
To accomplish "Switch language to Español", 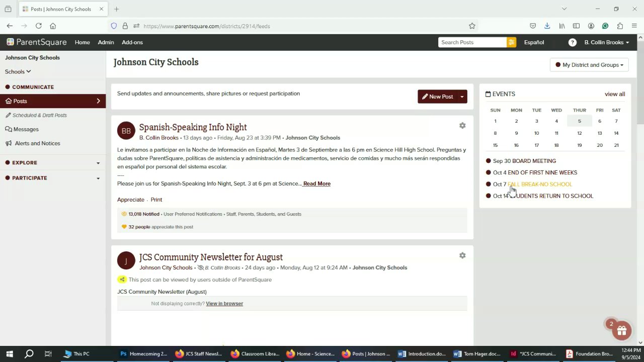I will [x=534, y=42].
